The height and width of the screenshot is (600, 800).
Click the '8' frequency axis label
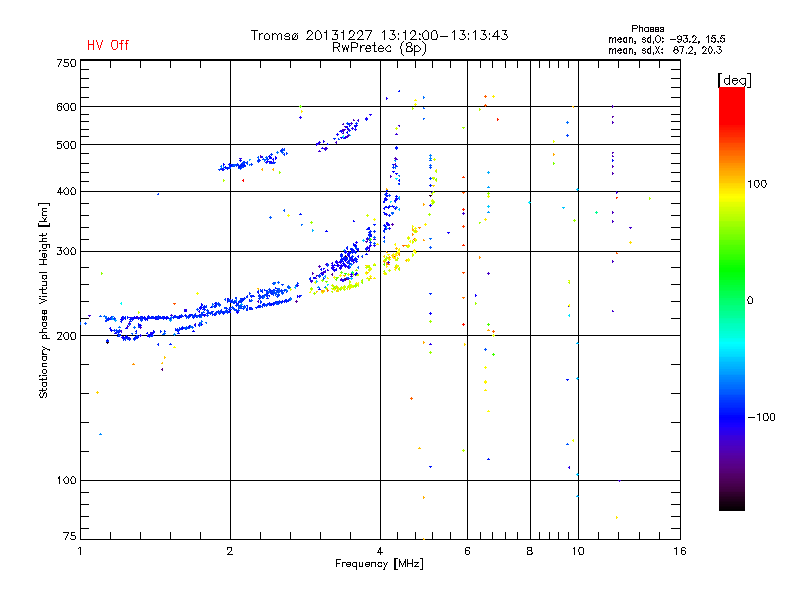pyautogui.click(x=530, y=551)
